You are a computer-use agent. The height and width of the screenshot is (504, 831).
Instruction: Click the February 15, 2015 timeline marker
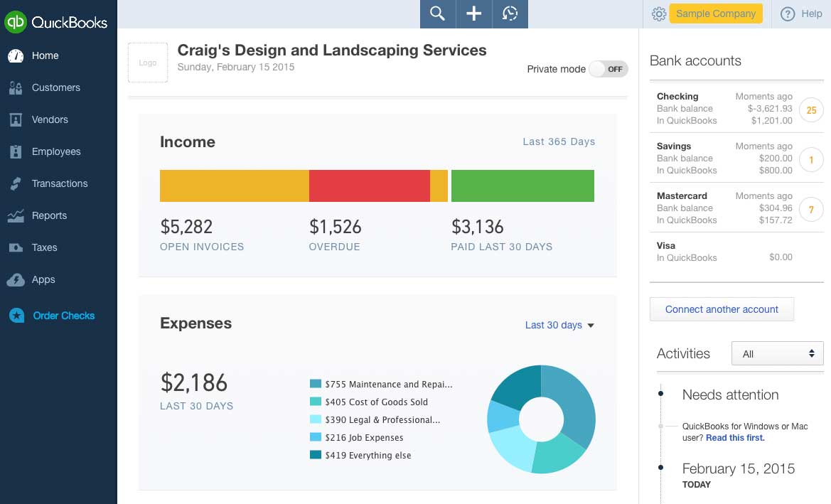click(x=660, y=468)
